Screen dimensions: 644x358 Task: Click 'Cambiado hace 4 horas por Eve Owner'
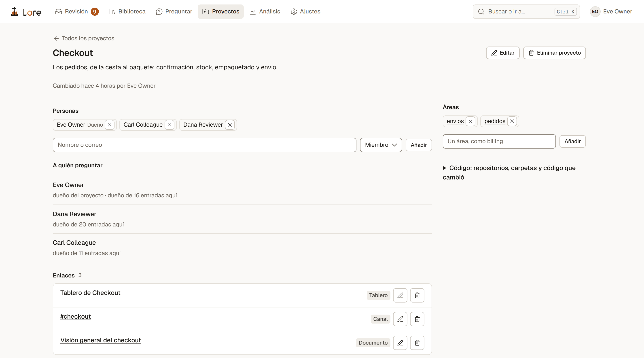click(x=104, y=86)
